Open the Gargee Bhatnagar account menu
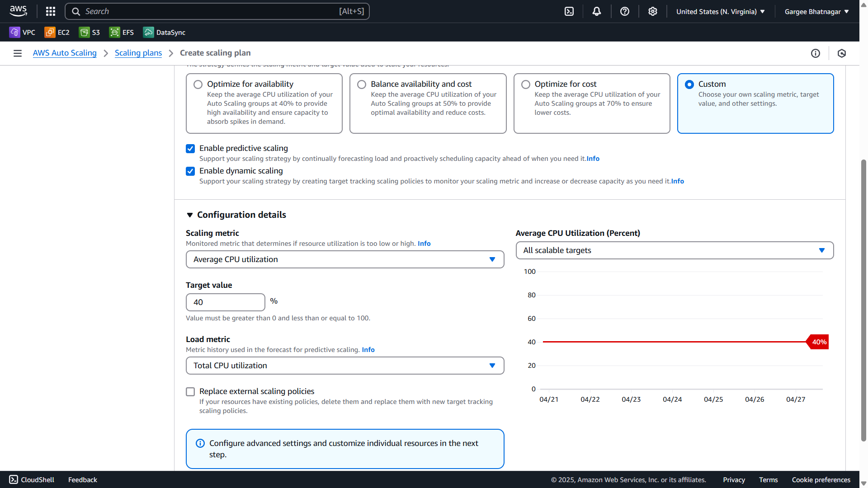Image resolution: width=868 pixels, height=488 pixels. click(x=817, y=12)
